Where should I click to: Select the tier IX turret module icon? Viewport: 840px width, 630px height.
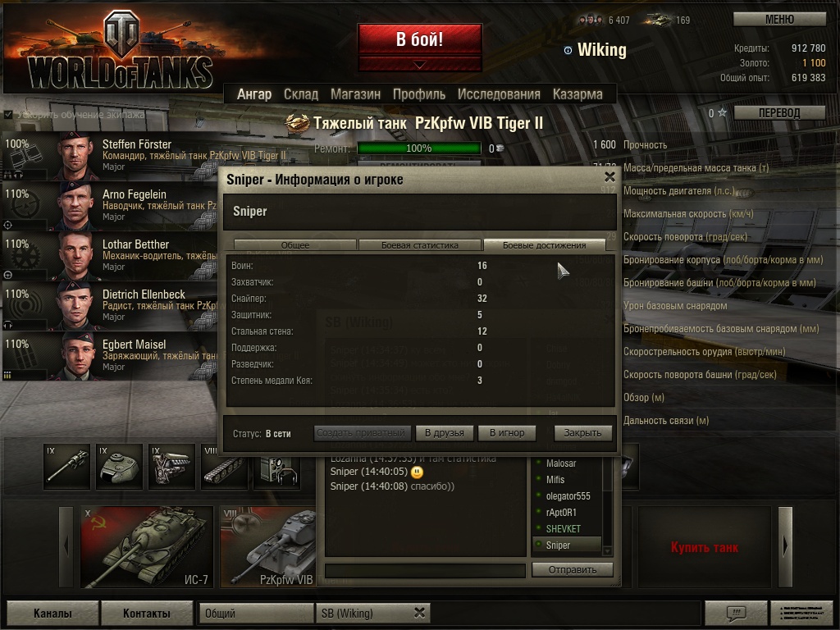point(119,466)
